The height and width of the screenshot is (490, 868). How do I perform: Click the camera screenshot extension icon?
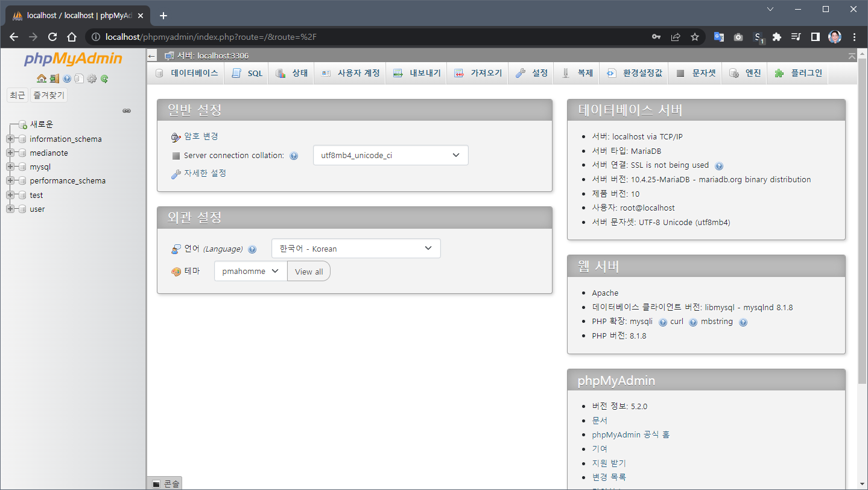pyautogui.click(x=738, y=37)
